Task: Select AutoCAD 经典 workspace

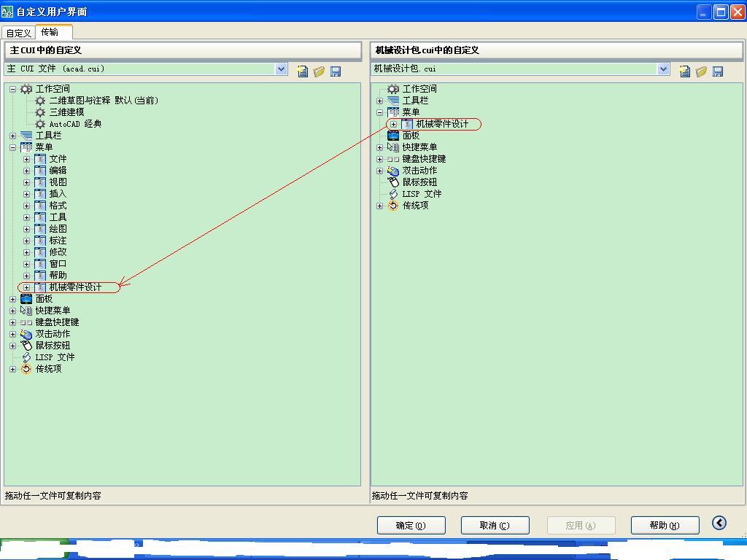Action: pyautogui.click(x=75, y=124)
